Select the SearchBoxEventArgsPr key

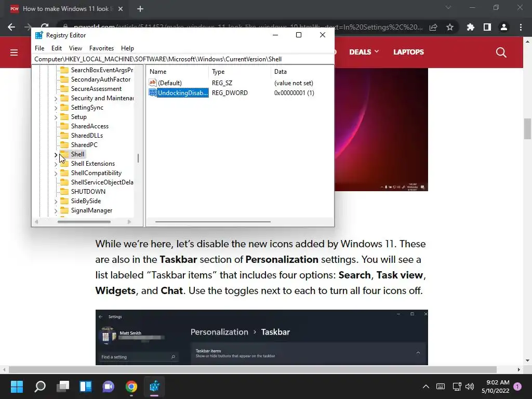click(x=102, y=70)
